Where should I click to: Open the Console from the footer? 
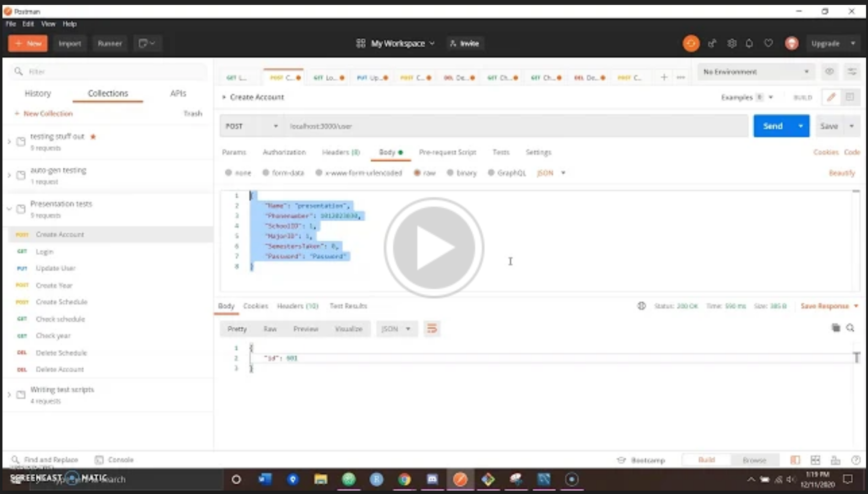(114, 460)
